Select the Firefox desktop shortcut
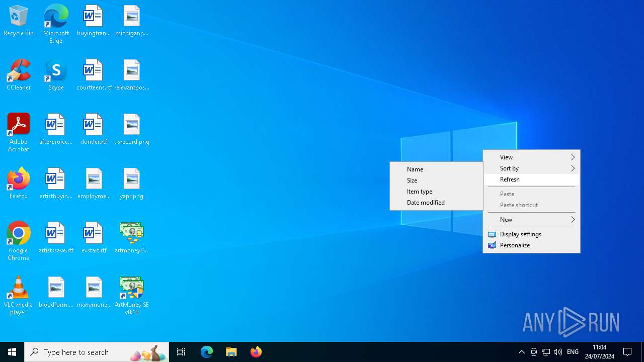Image resolution: width=644 pixels, height=362 pixels. tap(19, 184)
